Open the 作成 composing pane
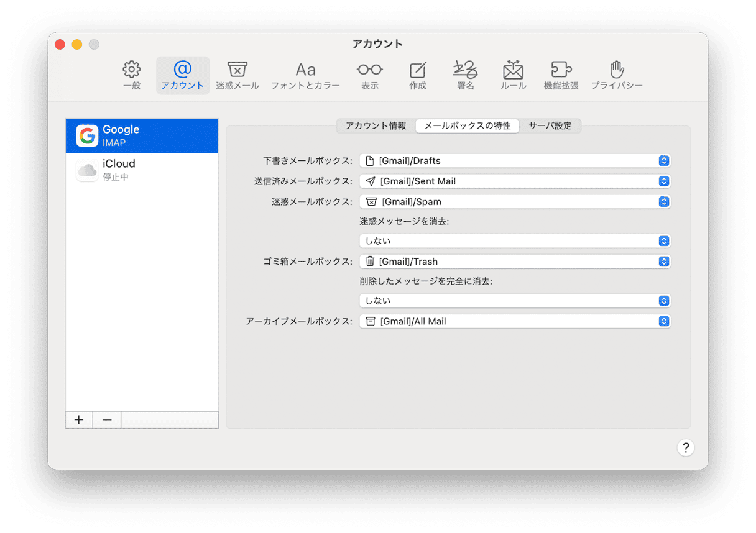The image size is (756, 533). 418,76
